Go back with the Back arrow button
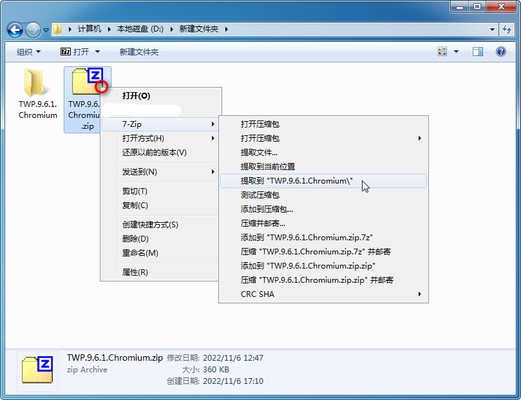 15,30
